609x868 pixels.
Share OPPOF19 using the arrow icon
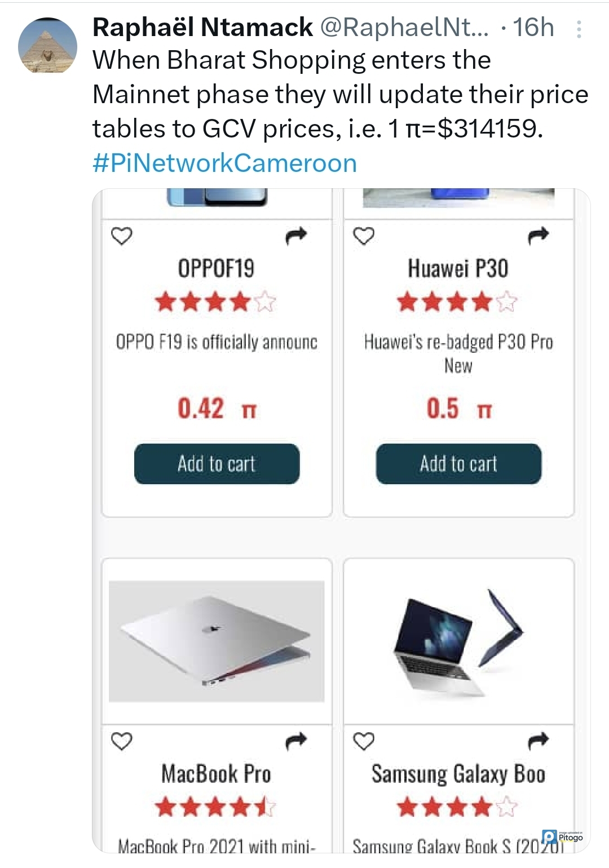click(296, 236)
